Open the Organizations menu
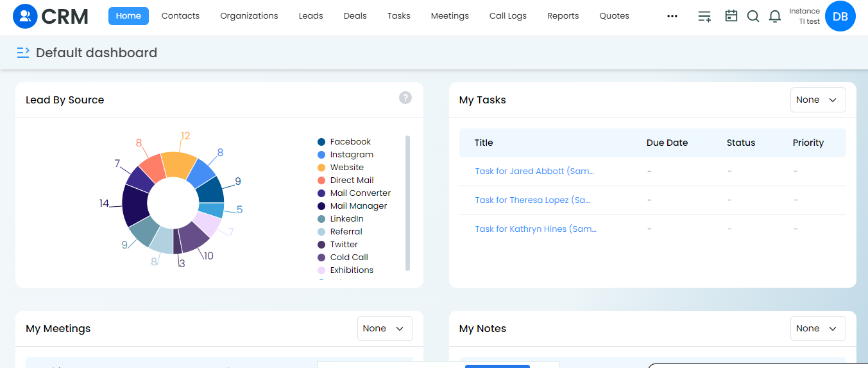Screen dimensions: 868x368 [249, 16]
